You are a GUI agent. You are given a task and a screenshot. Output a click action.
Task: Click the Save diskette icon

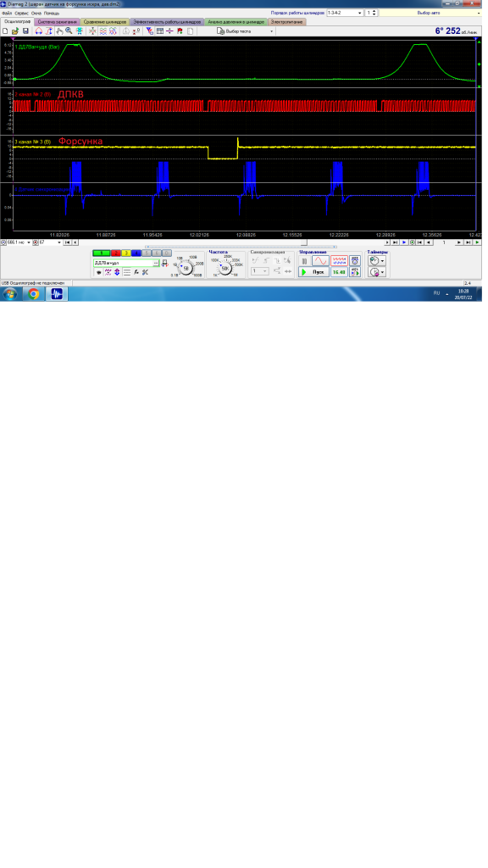tap(25, 31)
